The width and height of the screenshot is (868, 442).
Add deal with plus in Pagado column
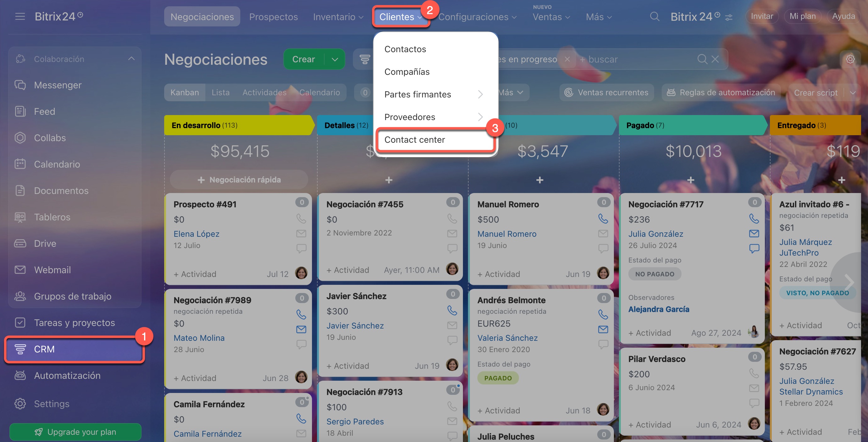pos(690,180)
